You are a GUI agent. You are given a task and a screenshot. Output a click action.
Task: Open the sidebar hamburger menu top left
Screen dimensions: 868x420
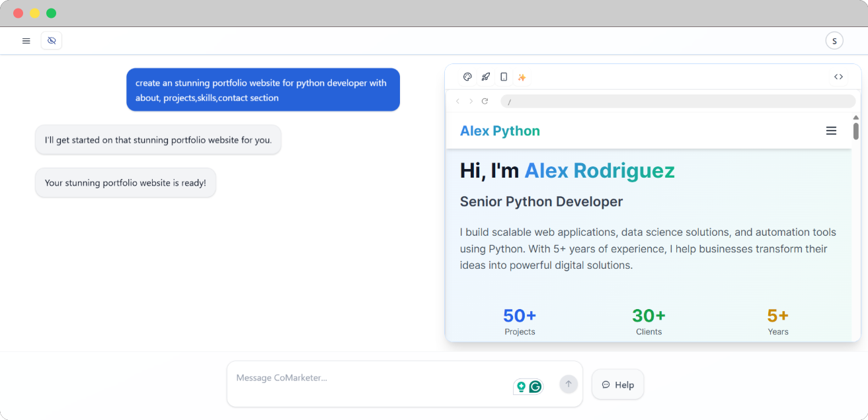point(26,40)
